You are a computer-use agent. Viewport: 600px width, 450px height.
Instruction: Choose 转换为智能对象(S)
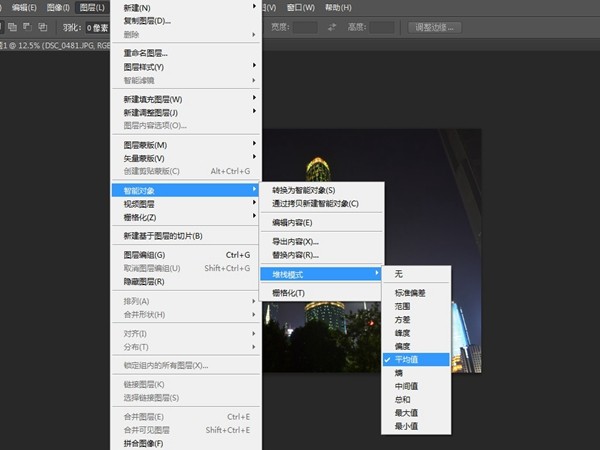click(304, 190)
